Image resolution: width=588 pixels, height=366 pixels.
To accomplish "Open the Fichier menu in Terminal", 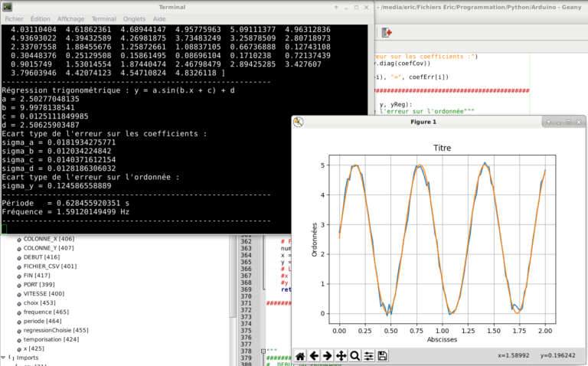I will coord(15,18).
